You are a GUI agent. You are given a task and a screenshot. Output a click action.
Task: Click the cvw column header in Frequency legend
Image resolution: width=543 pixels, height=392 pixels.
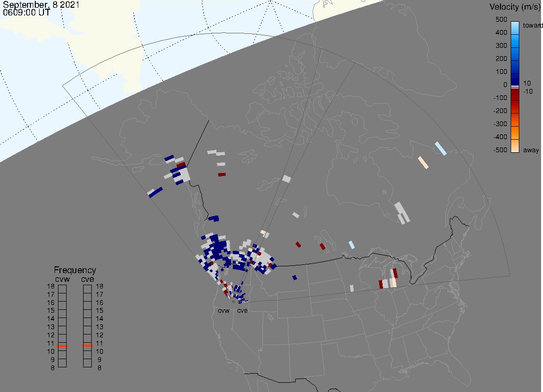(62, 278)
